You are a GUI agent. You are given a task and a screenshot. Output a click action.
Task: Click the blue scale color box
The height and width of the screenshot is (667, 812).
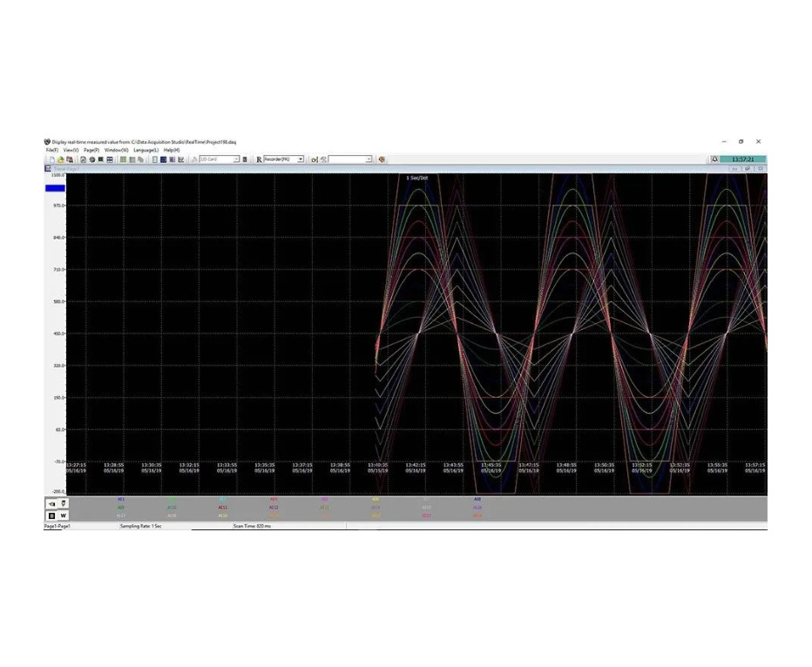(56, 188)
